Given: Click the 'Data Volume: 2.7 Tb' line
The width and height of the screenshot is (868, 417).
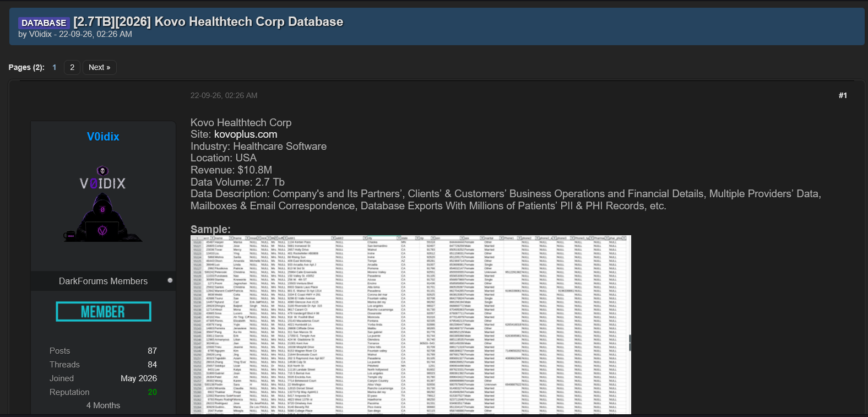Looking at the screenshot, I should point(238,182).
